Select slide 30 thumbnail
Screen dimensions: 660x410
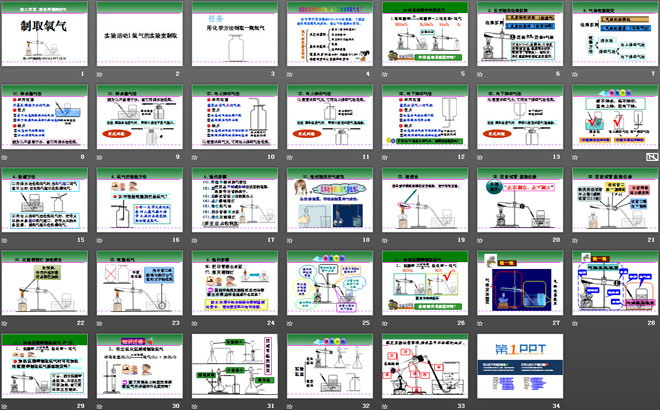pyautogui.click(x=140, y=366)
